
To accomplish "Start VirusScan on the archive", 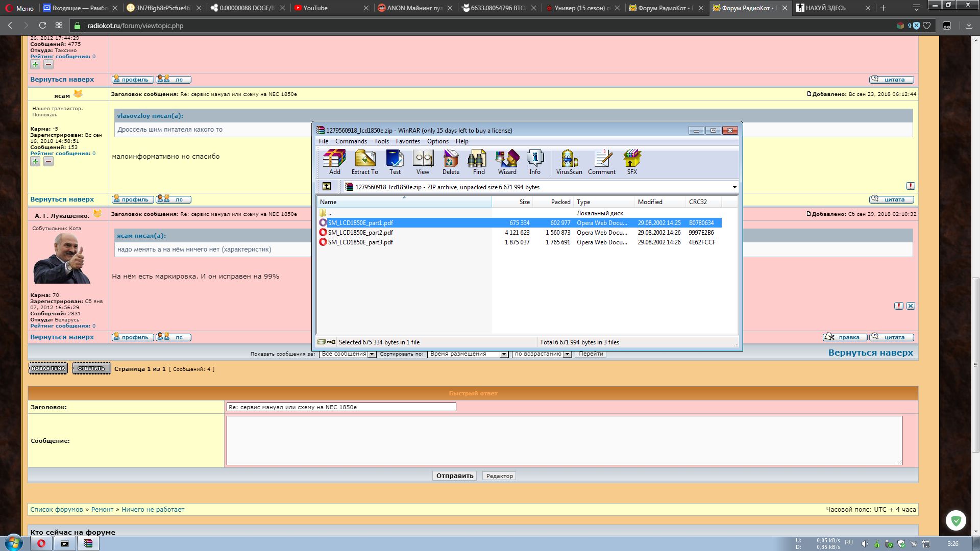I will click(x=569, y=162).
